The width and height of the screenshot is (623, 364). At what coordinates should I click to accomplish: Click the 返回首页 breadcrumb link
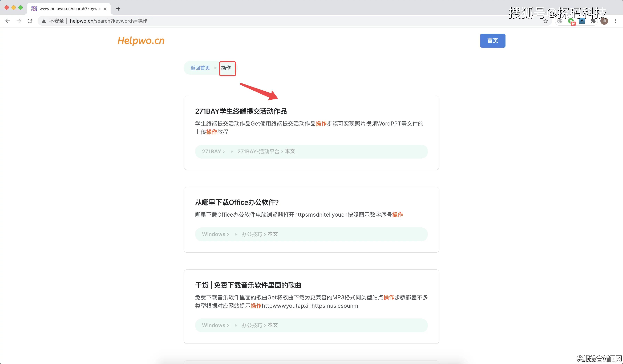tap(200, 68)
